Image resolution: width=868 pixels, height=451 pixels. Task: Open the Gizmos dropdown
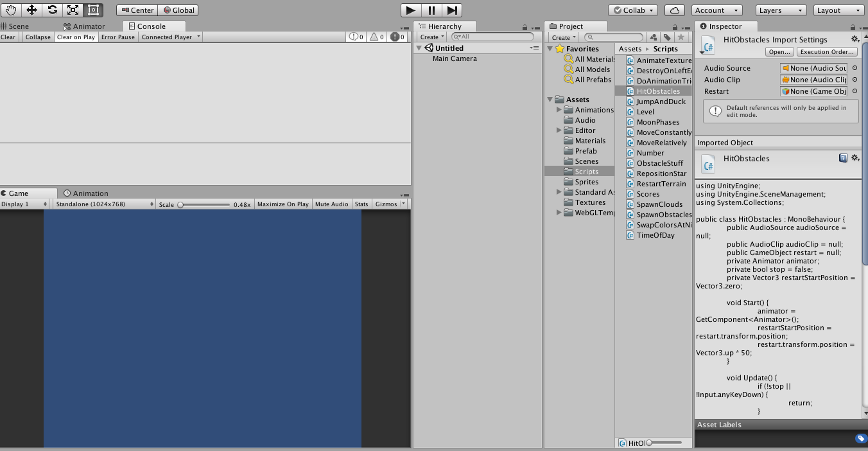pyautogui.click(x=390, y=204)
